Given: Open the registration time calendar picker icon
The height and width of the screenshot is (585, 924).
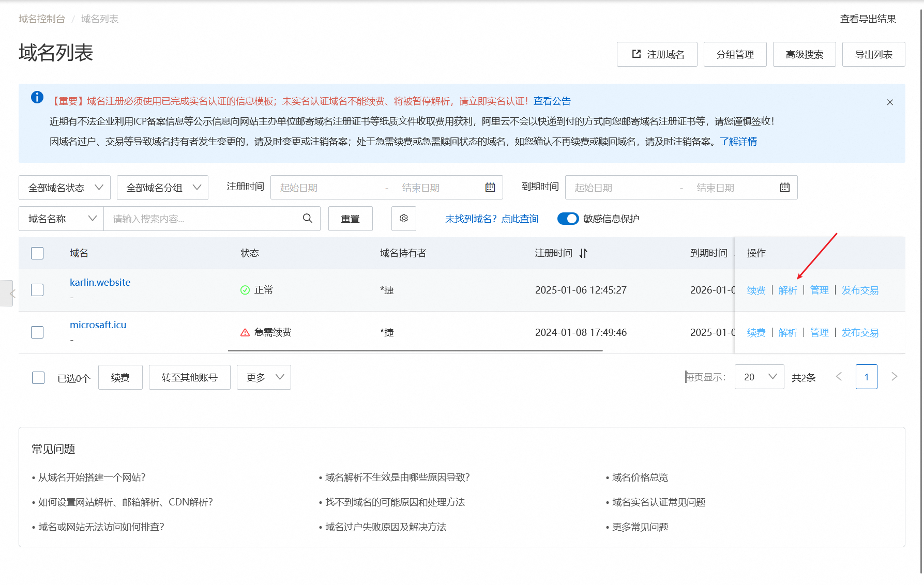Looking at the screenshot, I should tap(490, 188).
